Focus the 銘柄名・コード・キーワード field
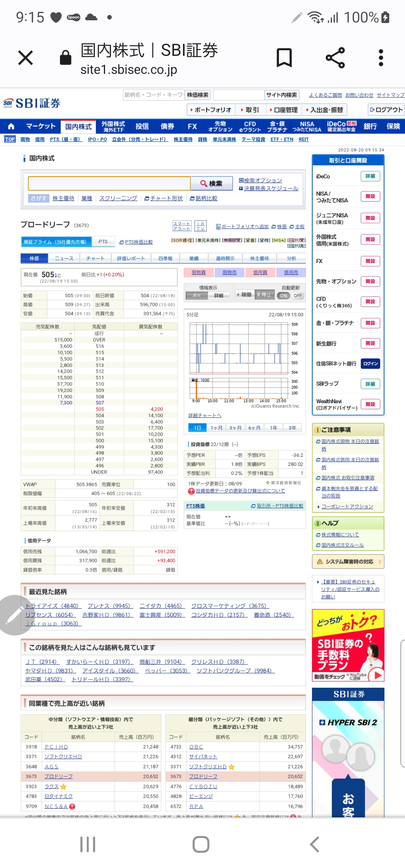Screen dimensions: 405x868 pos(154,95)
